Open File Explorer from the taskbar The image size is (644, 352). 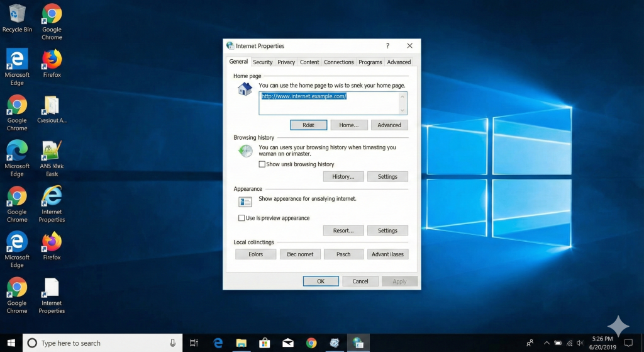pyautogui.click(x=241, y=343)
